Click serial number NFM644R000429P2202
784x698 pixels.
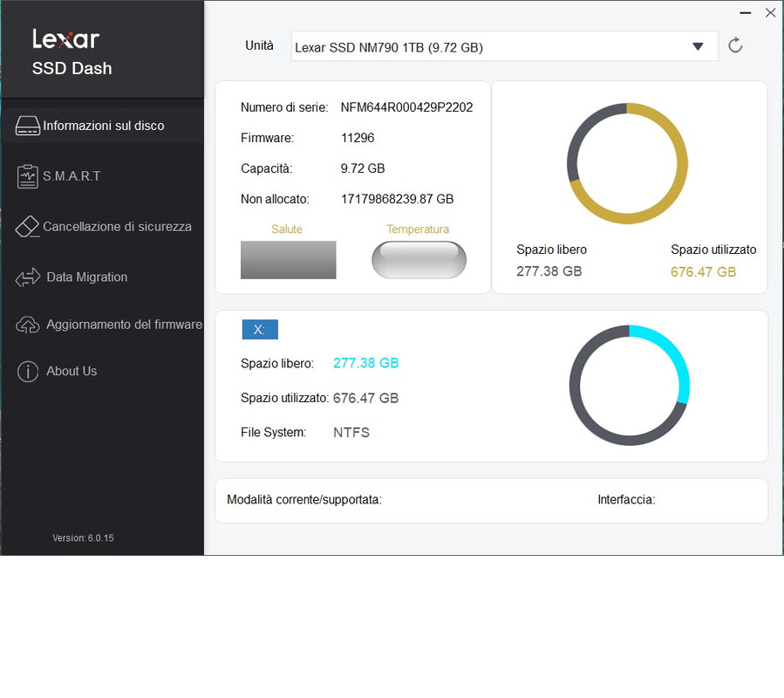[406, 107]
